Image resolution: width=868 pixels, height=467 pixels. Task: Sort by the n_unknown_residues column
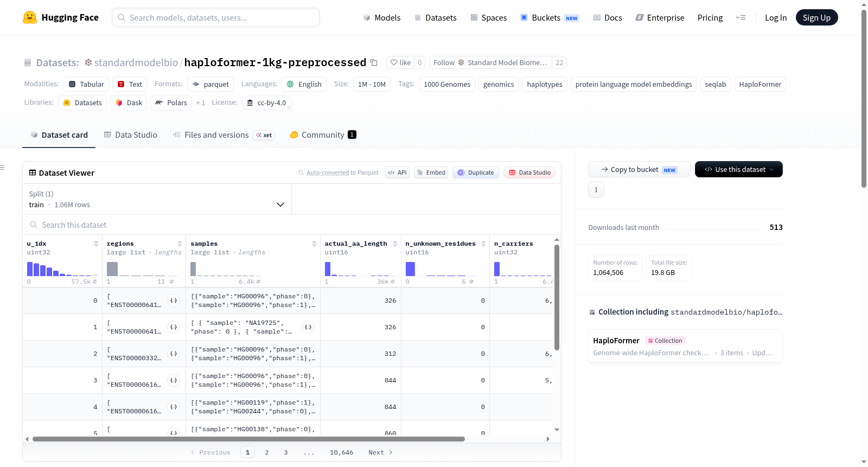coord(483,244)
